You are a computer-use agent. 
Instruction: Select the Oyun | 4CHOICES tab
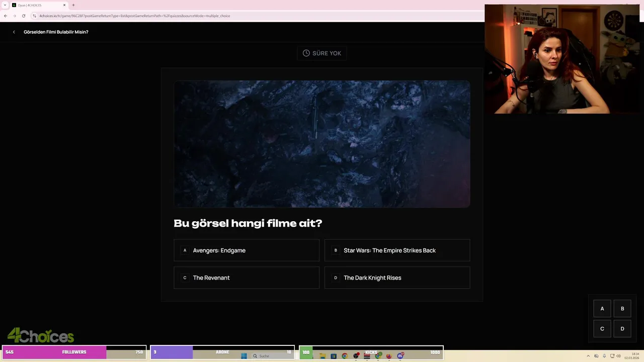(39, 5)
